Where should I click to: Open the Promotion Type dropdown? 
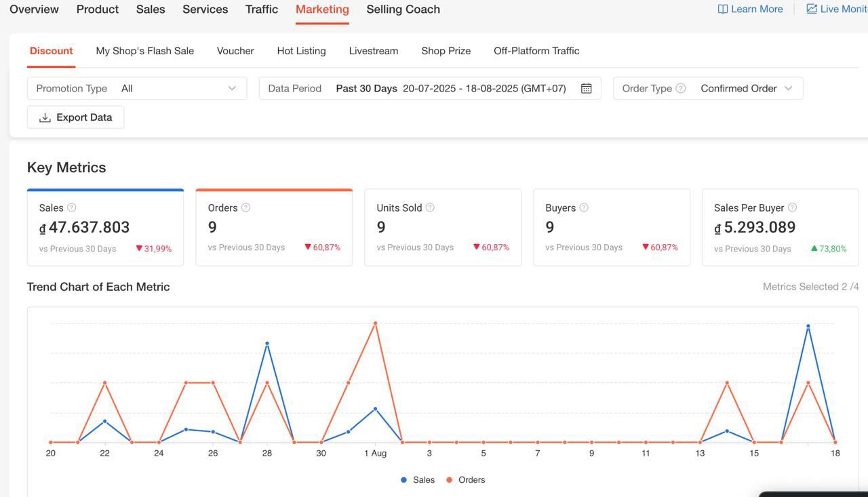[136, 88]
